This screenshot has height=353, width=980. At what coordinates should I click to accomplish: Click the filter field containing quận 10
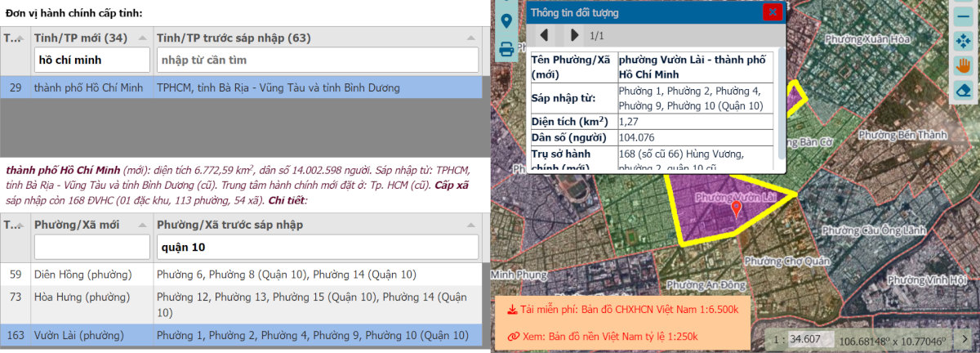(317, 247)
